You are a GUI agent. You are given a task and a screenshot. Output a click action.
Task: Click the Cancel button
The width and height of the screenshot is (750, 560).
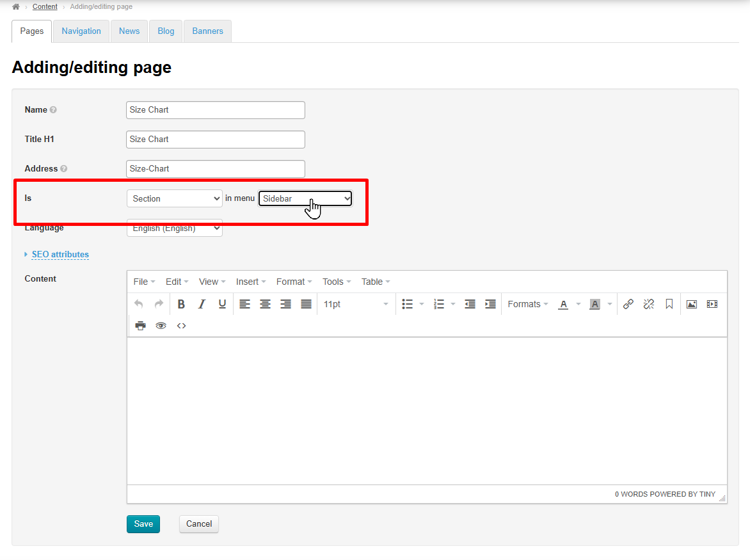[199, 524]
